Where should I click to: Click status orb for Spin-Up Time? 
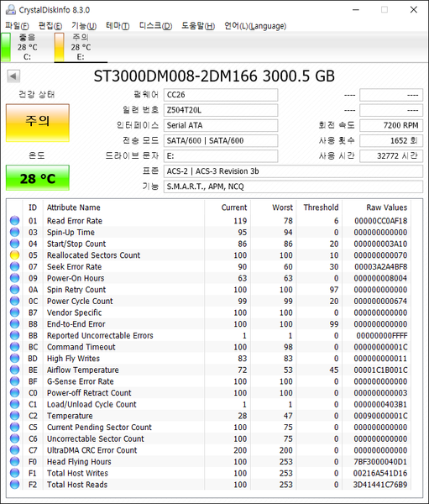[14, 232]
